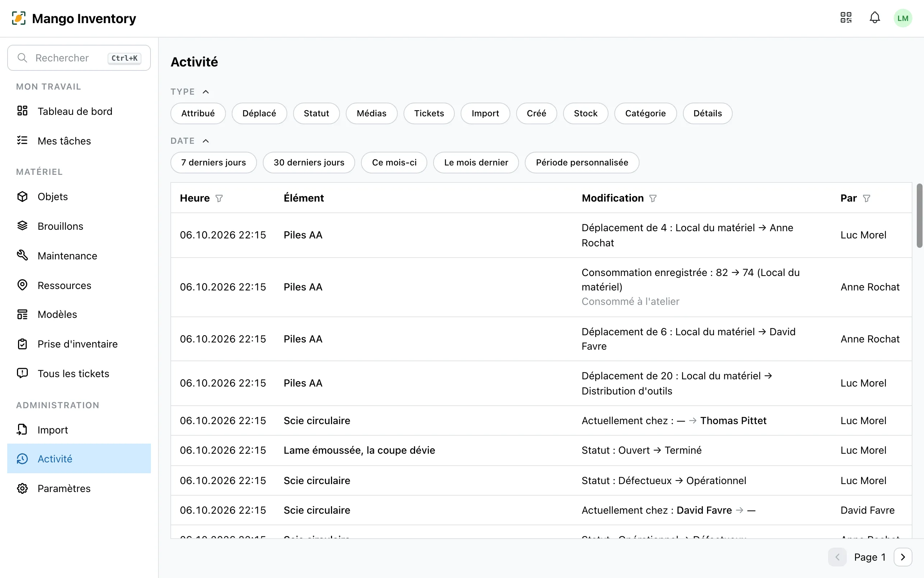Toggle the Statut type filter
The width and height of the screenshot is (924, 578).
click(316, 113)
